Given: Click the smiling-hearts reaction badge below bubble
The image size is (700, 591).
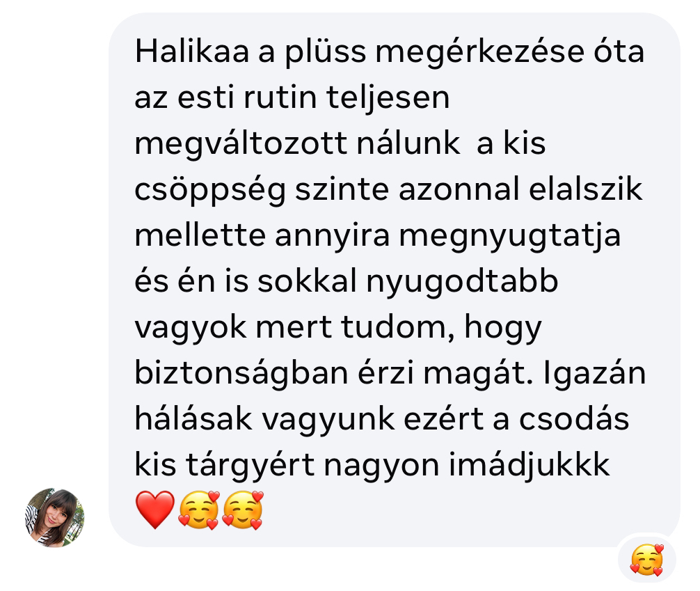Looking at the screenshot, I should click(647, 559).
